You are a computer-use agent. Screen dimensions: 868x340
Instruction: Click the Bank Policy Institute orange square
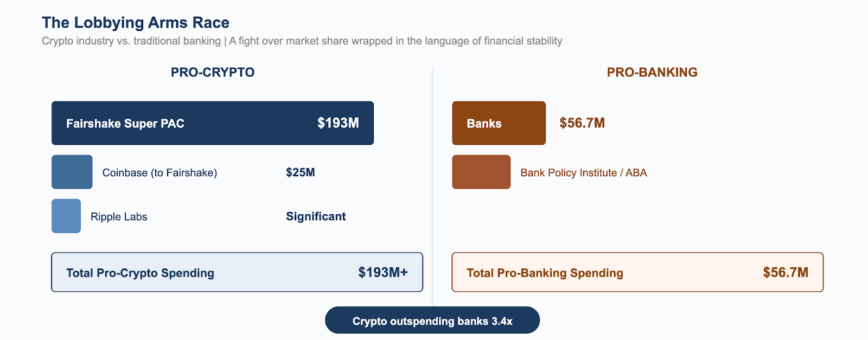coord(481,172)
